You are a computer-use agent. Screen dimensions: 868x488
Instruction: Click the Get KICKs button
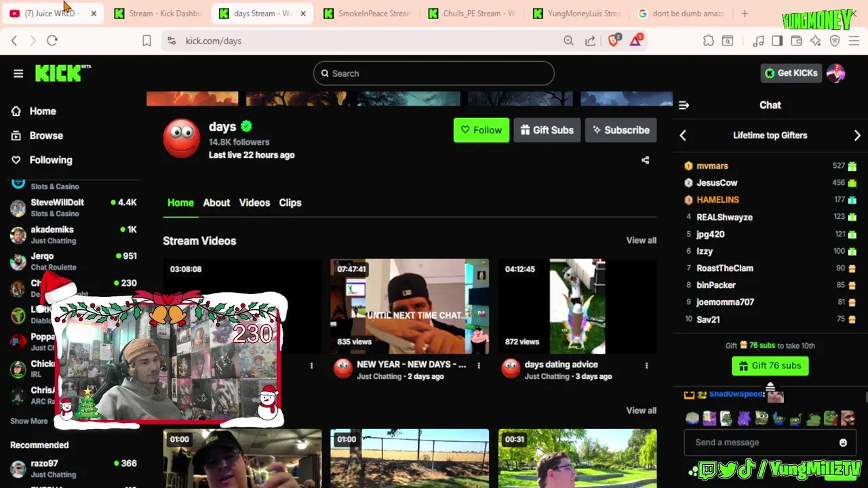[791, 73]
